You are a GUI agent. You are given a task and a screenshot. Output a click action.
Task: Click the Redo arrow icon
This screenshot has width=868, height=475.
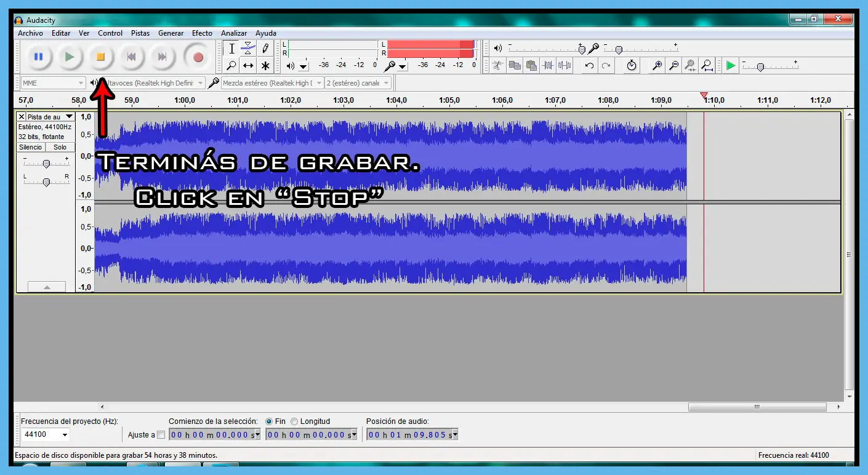[x=606, y=65]
